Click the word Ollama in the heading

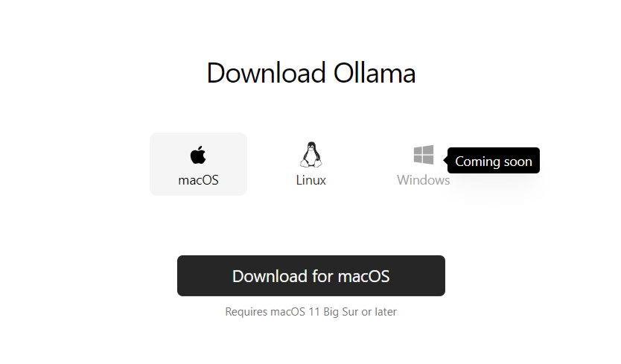(x=375, y=73)
